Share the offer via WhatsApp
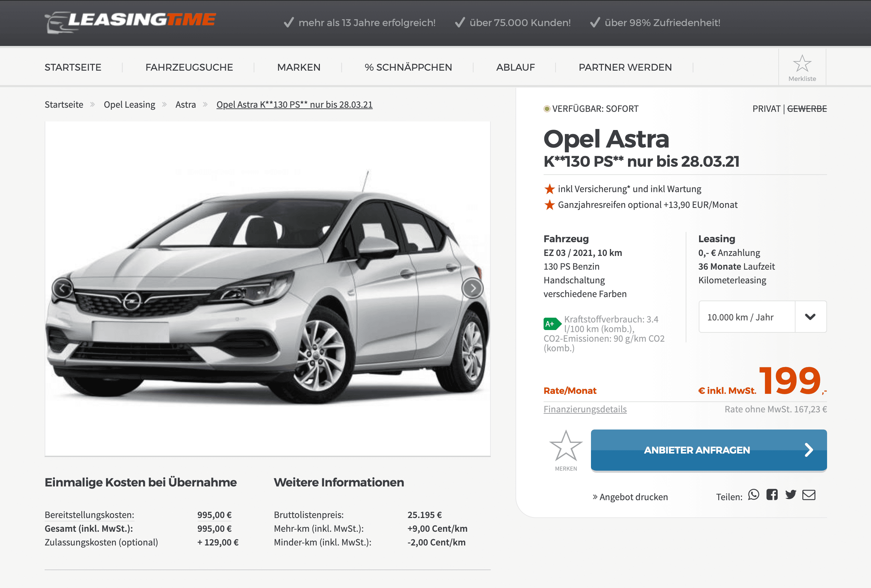 pos(753,495)
